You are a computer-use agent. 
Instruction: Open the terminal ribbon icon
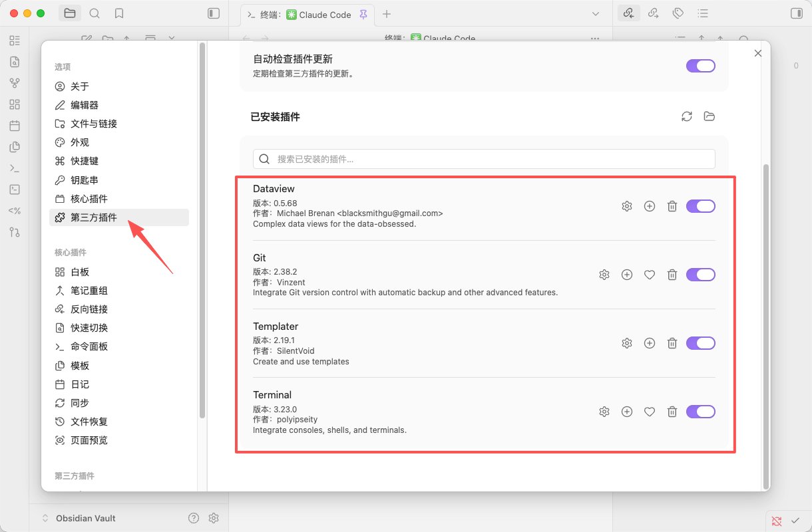coord(15,190)
